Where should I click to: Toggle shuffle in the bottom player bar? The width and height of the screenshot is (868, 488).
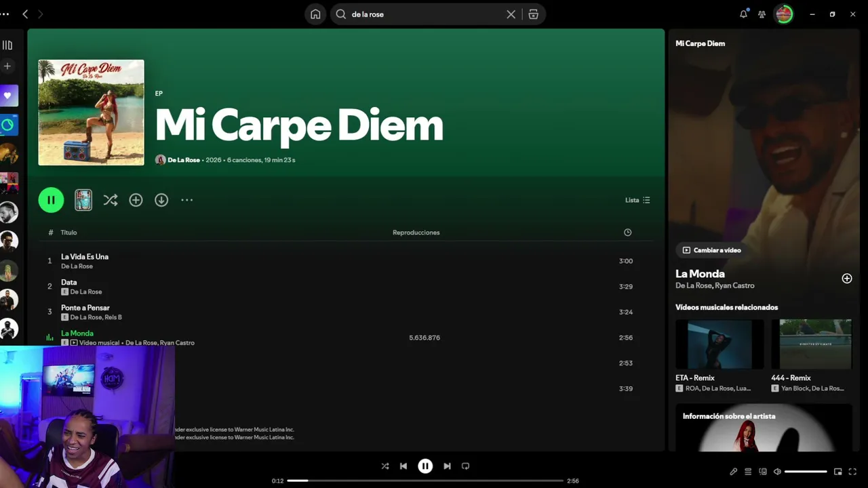tap(385, 466)
